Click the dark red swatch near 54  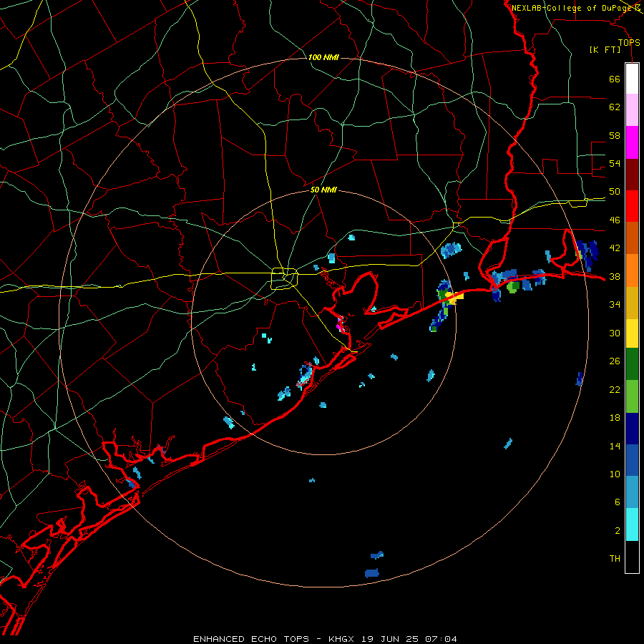coord(632,175)
